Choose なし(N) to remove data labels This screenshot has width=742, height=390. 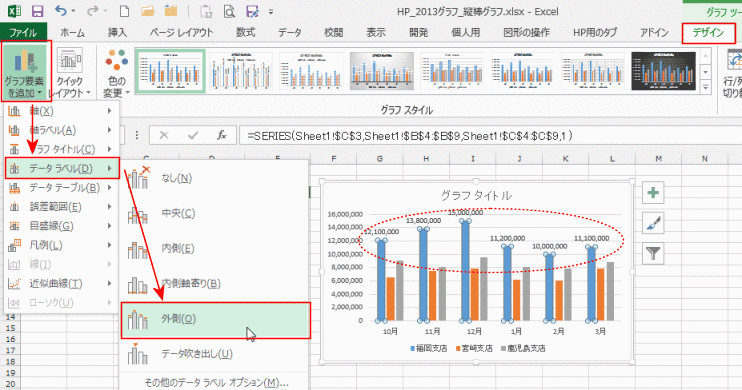(x=215, y=178)
